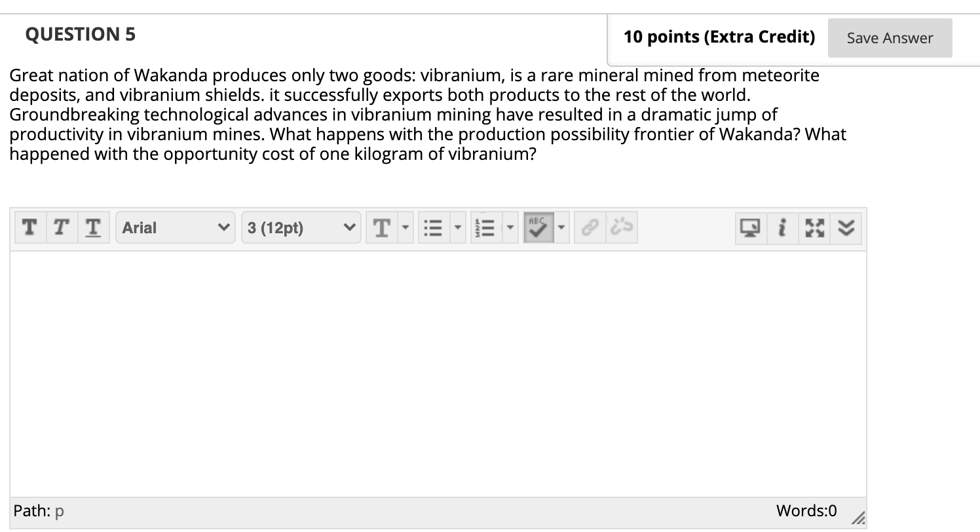980x532 pixels.
Task: Open the text color dropdown arrow
Action: [404, 228]
